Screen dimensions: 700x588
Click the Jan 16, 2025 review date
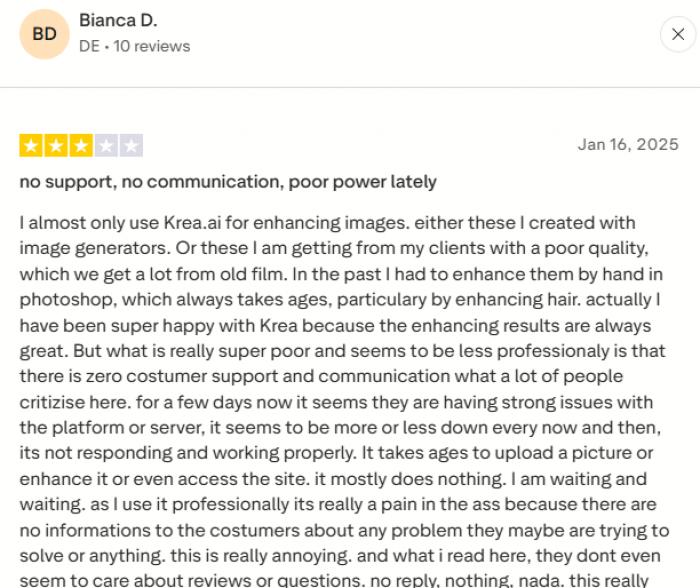(628, 144)
